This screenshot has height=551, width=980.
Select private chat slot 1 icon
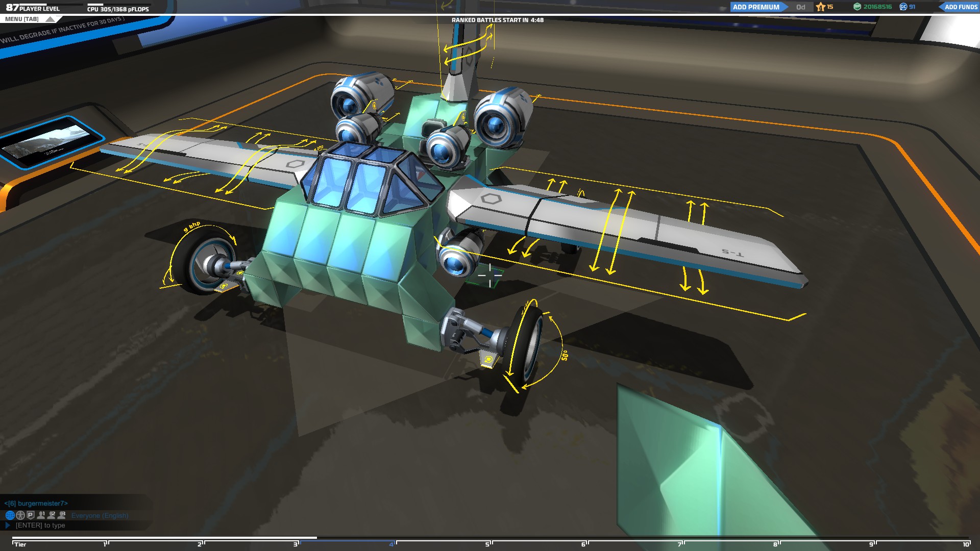pyautogui.click(x=41, y=515)
